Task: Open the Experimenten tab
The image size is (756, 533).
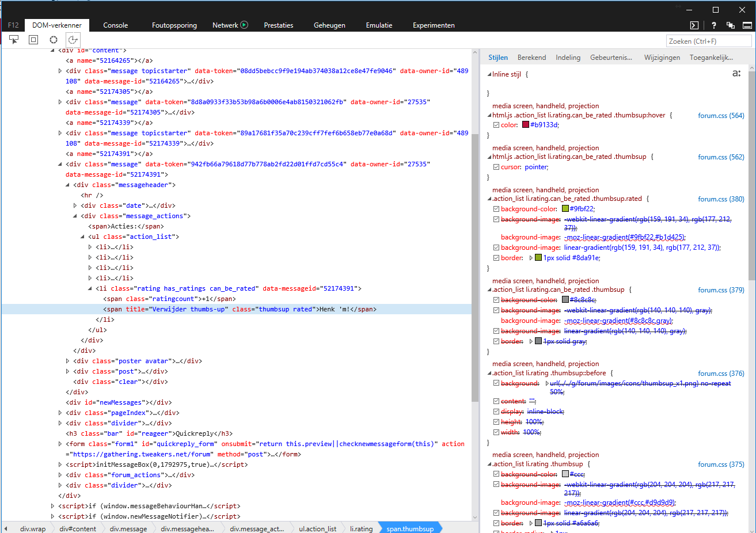Action: [434, 25]
